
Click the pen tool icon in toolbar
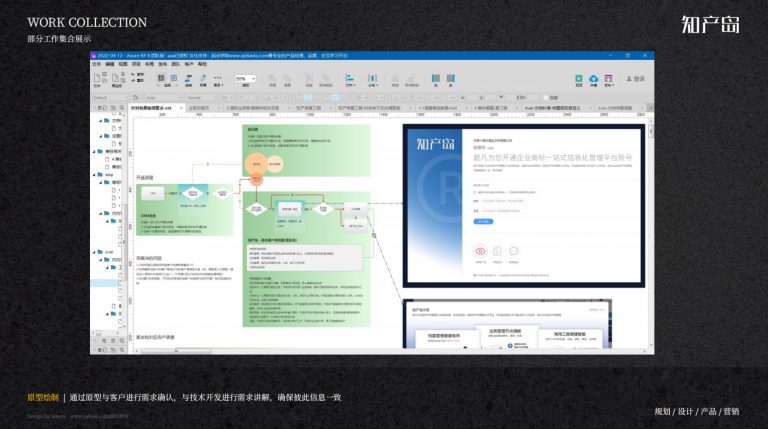203,78
